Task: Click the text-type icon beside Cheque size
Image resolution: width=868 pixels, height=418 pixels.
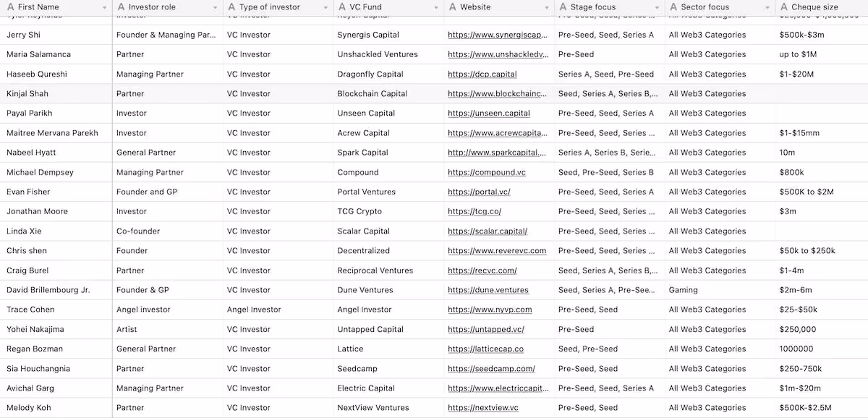Action: [784, 7]
